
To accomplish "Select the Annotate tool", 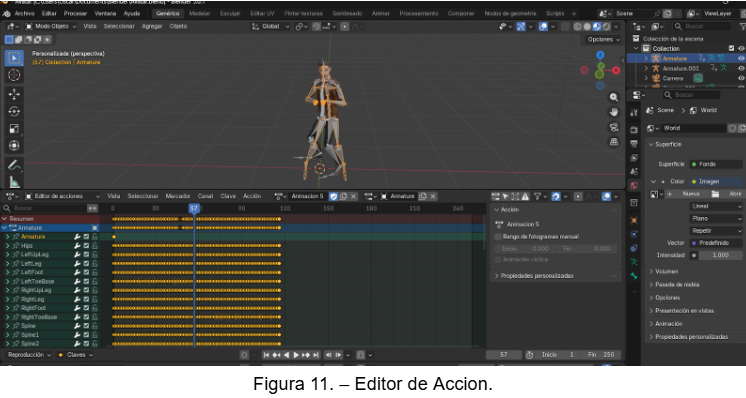I will [14, 165].
